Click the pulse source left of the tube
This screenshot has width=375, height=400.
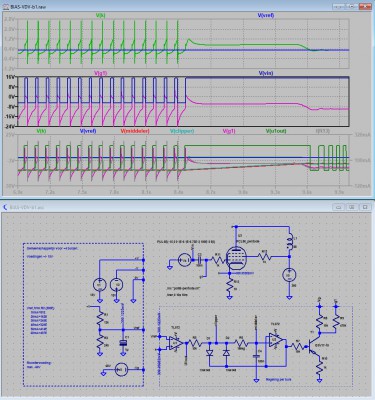[x=183, y=260]
